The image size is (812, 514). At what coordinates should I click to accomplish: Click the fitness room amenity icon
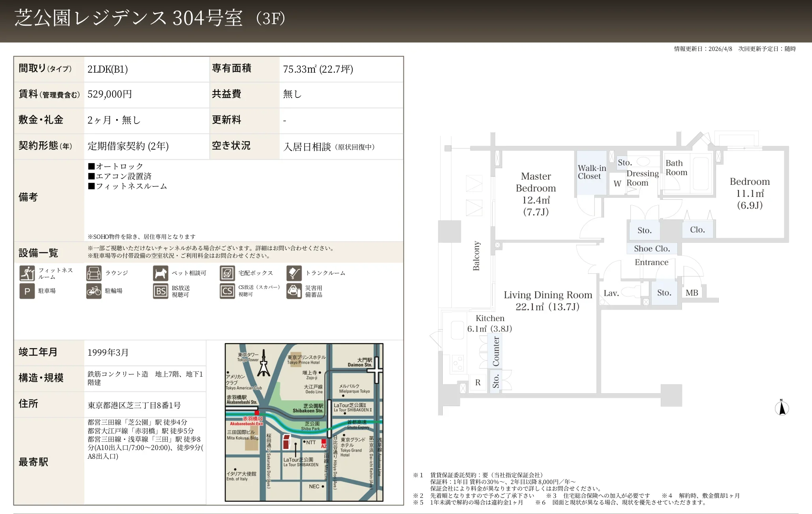coord(27,273)
